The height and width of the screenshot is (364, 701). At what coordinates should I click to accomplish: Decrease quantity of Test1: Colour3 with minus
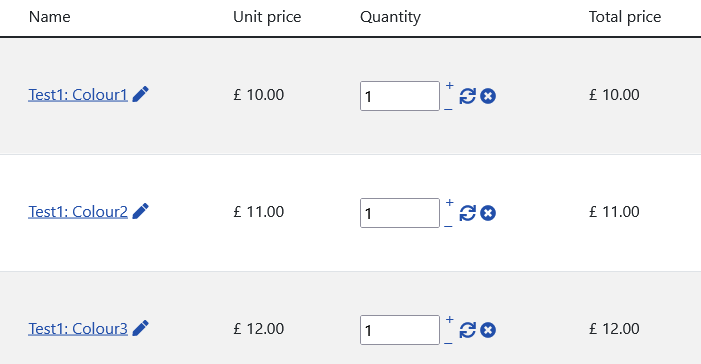pos(448,344)
